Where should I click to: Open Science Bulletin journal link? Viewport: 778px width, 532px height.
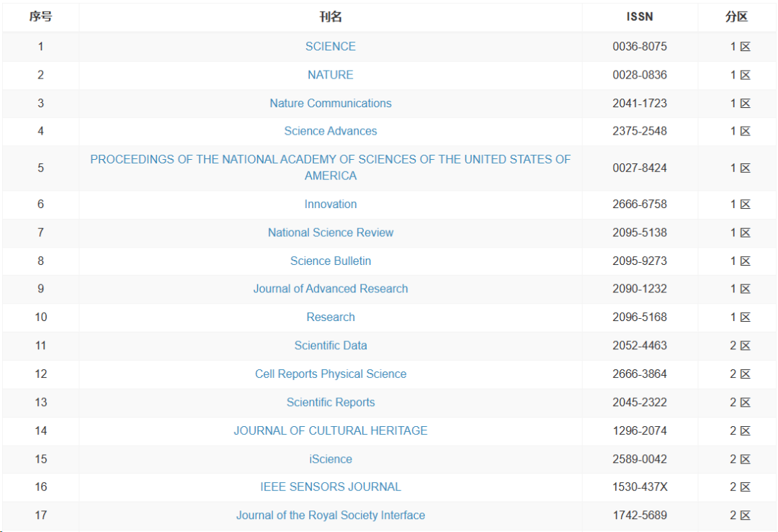pyautogui.click(x=331, y=261)
